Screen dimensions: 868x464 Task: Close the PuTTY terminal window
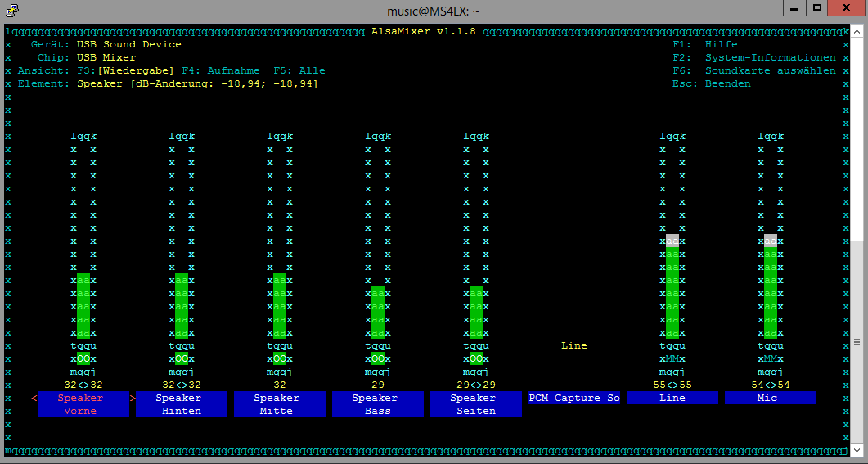click(x=847, y=7)
